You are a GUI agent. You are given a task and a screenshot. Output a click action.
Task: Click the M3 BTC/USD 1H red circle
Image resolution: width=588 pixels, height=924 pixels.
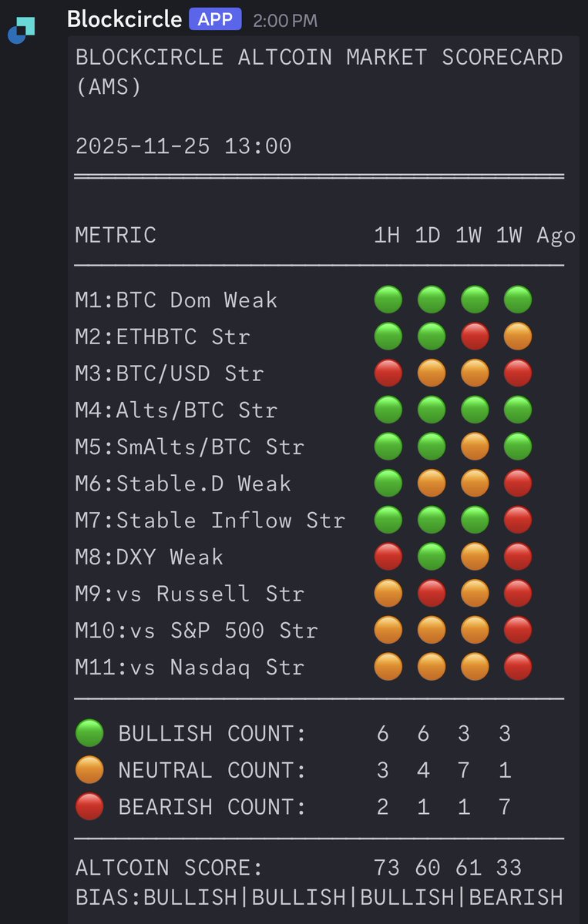(x=388, y=373)
